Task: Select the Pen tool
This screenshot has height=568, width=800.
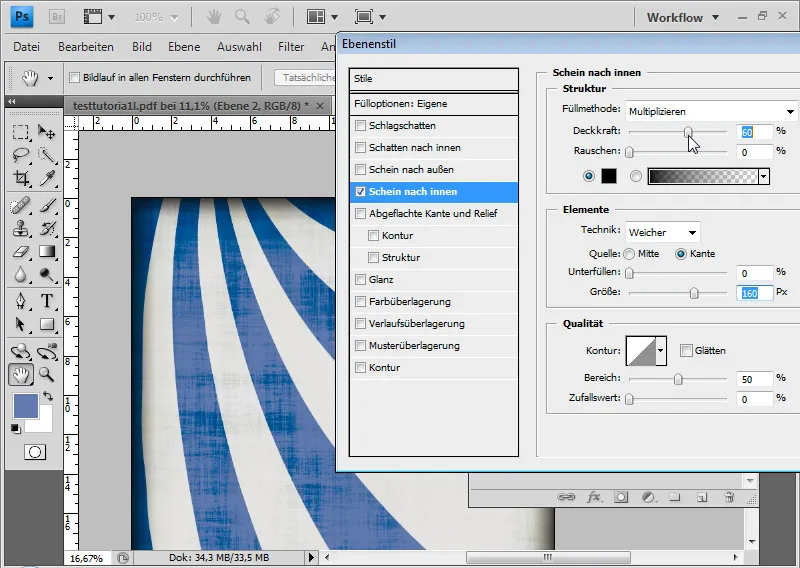Action: (x=20, y=301)
